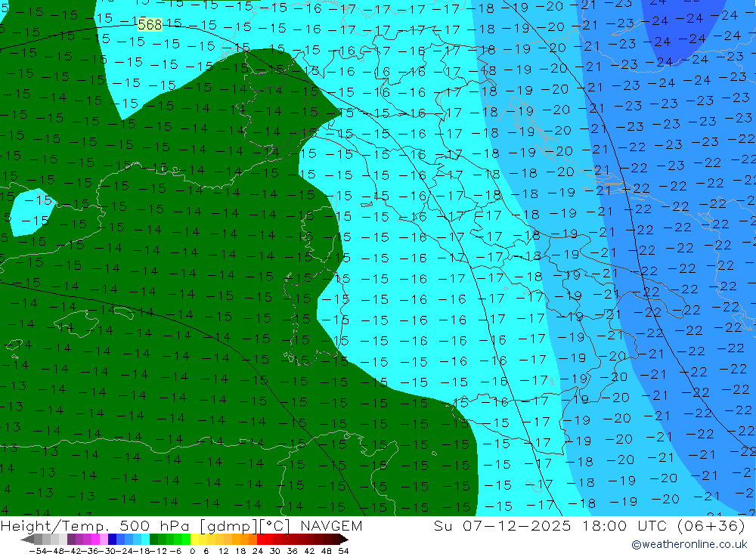Click the -54 label on the legend scale

click(x=38, y=551)
